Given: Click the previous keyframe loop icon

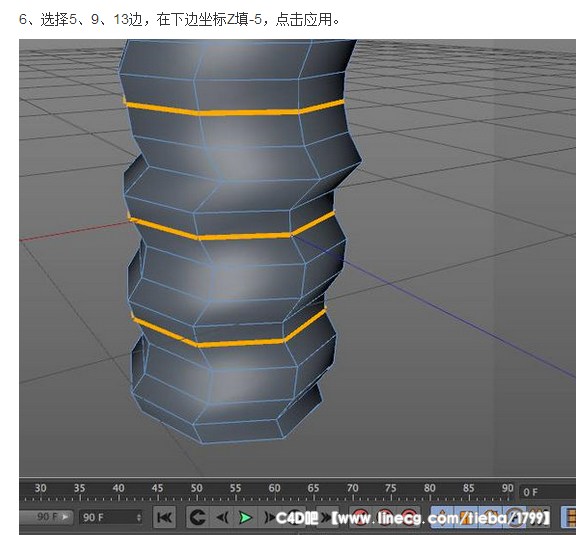Looking at the screenshot, I should [x=197, y=517].
